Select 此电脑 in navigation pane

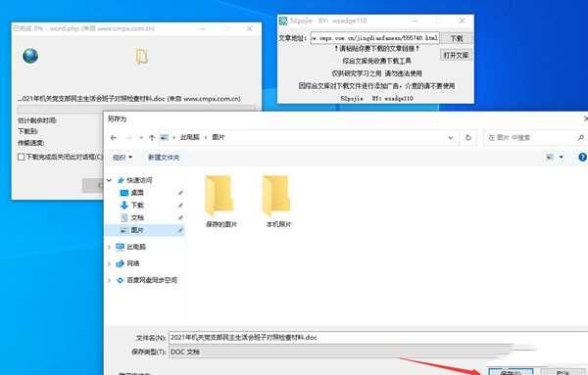[130, 247]
